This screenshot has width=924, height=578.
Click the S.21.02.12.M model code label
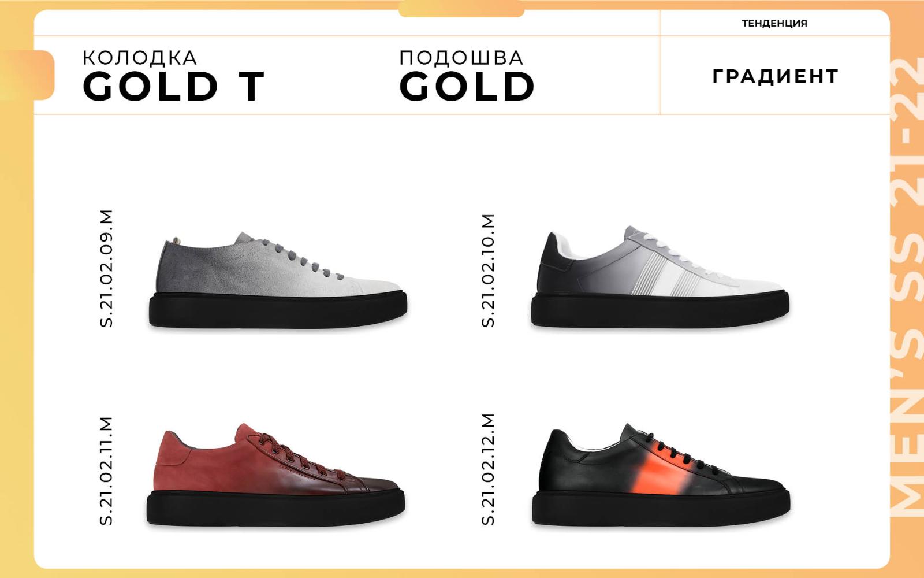pos(488,469)
